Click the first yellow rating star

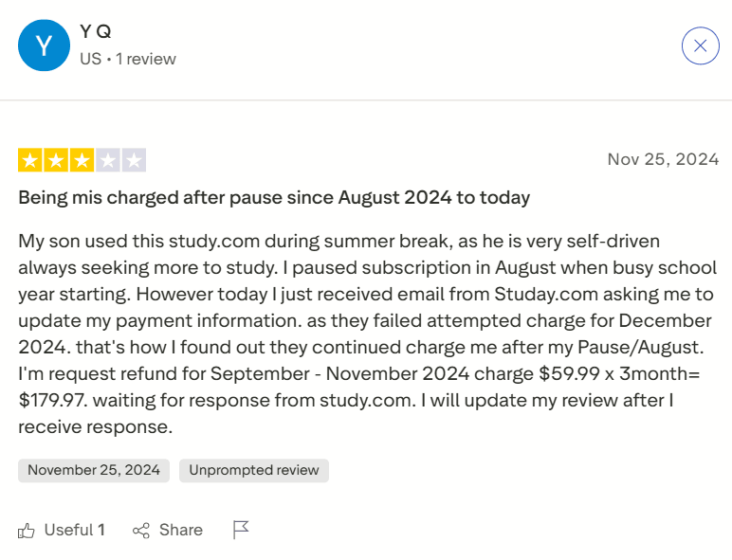(x=29, y=160)
